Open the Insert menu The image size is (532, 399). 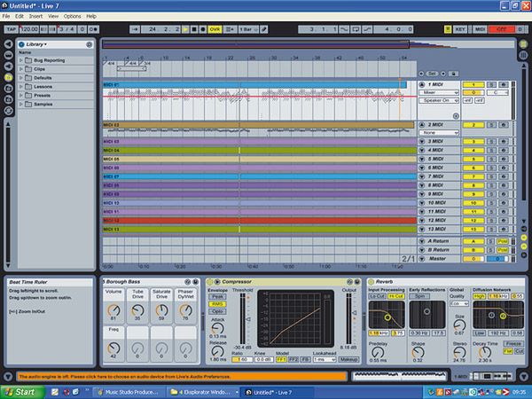pyautogui.click(x=35, y=16)
